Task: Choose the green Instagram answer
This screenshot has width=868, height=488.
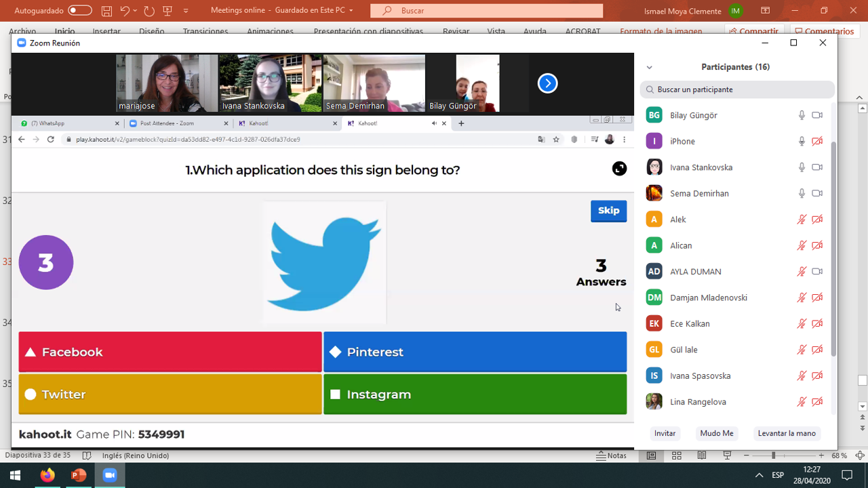Action: click(475, 394)
